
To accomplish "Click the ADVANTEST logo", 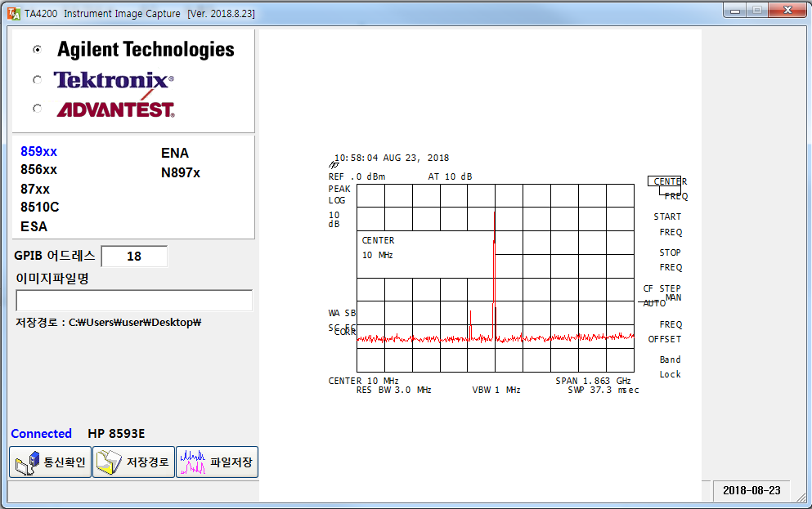I will [x=115, y=108].
